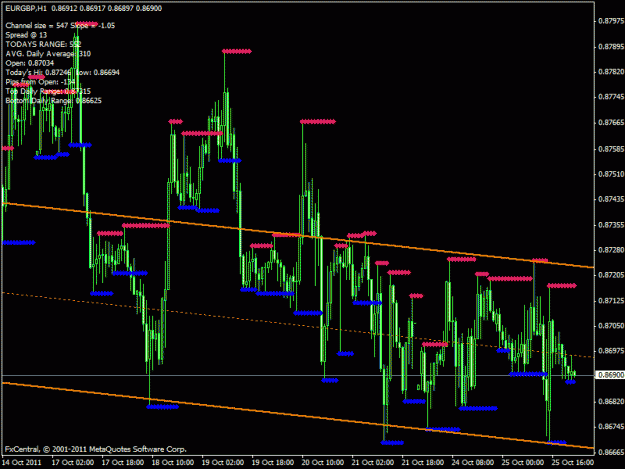This screenshot has height=469, width=625.
Task: Click price level 0.87355 on the axis
Action: 611,225
